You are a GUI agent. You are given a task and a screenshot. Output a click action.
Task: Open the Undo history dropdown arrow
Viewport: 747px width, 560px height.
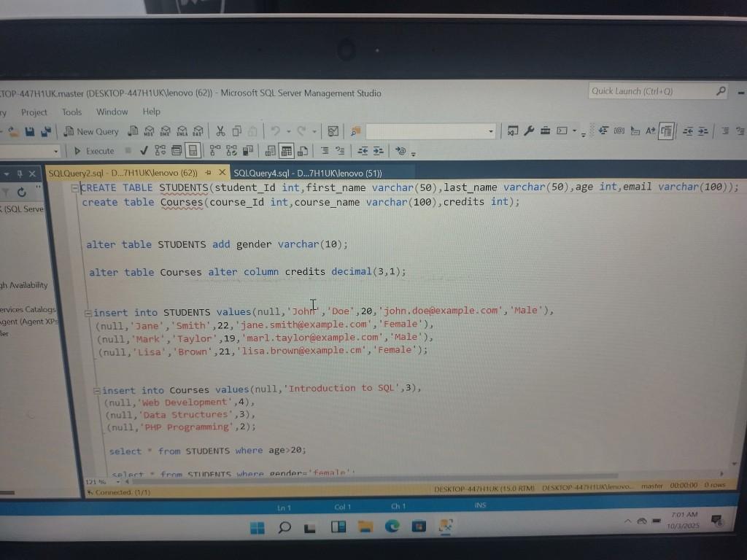288,131
